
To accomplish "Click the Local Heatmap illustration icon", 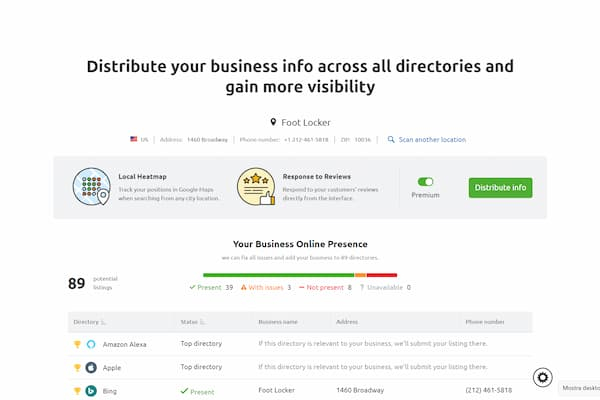I will pyautogui.click(x=92, y=186).
